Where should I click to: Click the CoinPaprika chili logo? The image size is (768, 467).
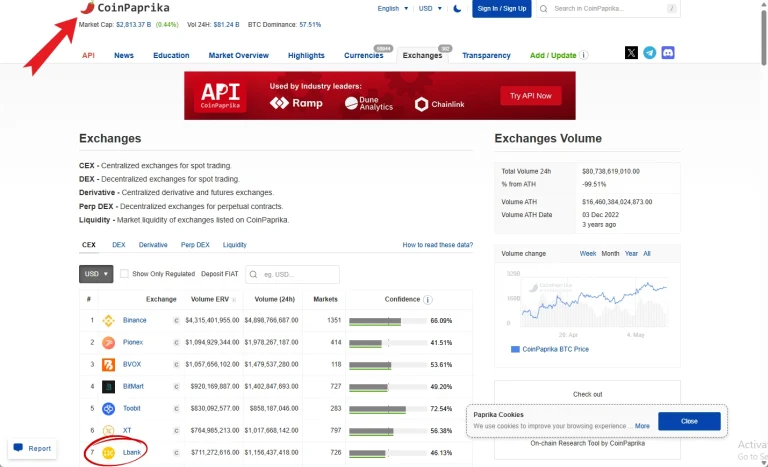(88, 7)
